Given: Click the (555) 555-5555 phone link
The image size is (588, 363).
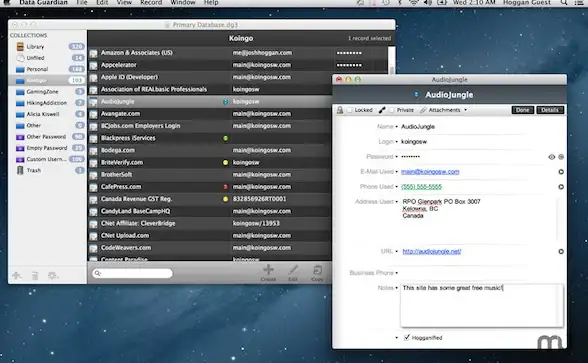Looking at the screenshot, I should pos(422,187).
